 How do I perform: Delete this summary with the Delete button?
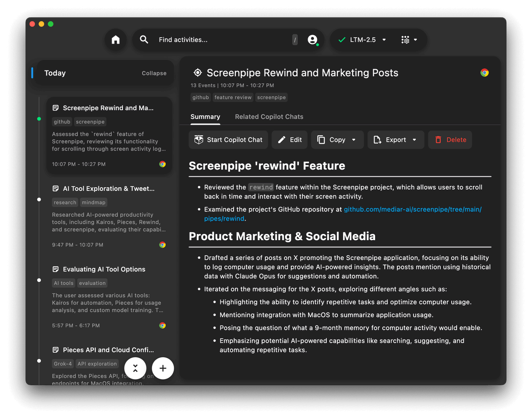coord(450,140)
